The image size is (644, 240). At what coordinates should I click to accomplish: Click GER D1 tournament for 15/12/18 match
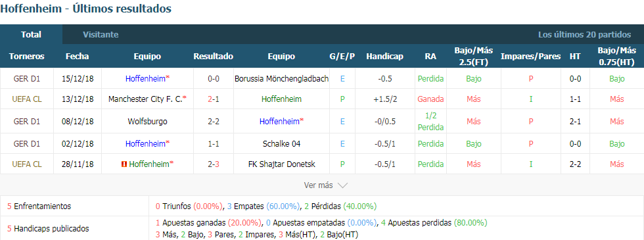[x=27, y=78]
